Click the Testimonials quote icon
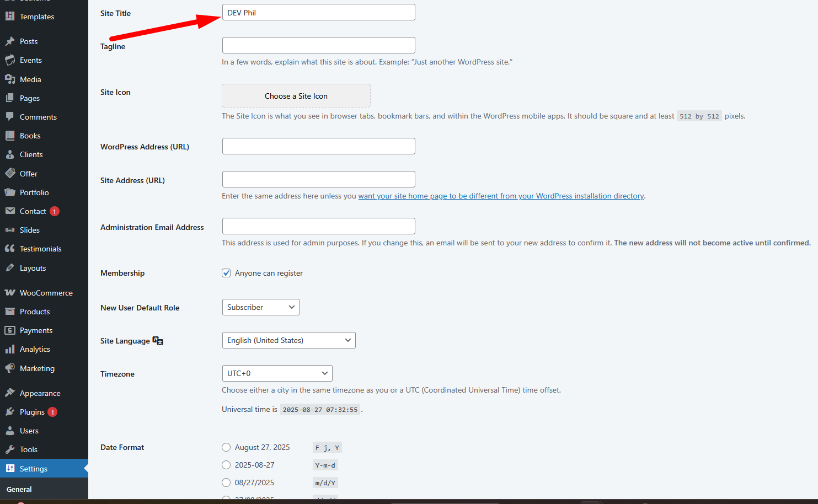Viewport: 818px width, 504px height. pos(10,249)
